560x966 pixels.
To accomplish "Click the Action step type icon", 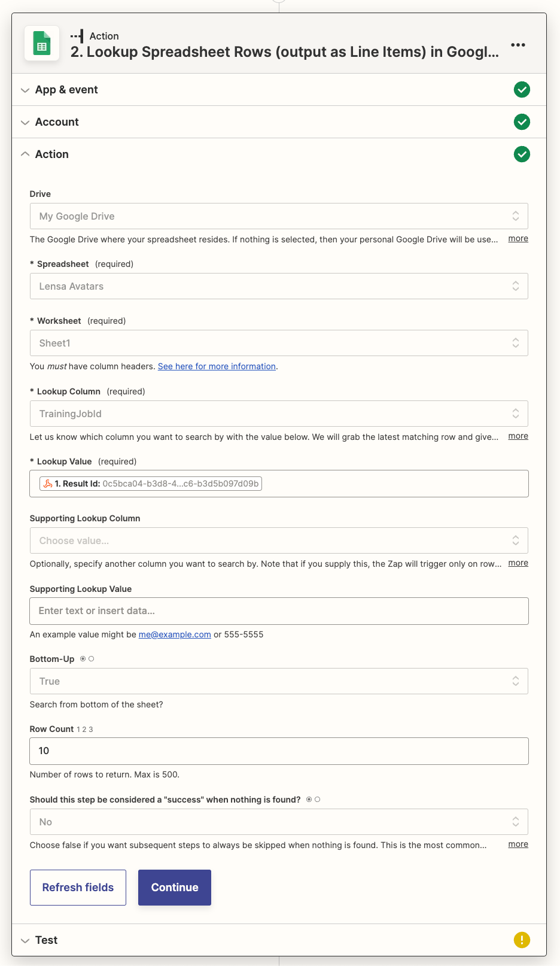I will click(x=77, y=37).
